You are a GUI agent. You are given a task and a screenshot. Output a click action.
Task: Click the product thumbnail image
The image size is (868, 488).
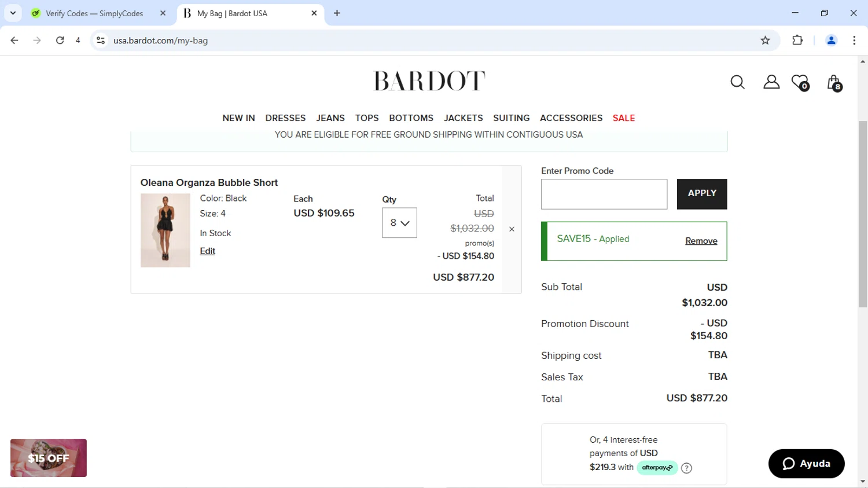[165, 230]
